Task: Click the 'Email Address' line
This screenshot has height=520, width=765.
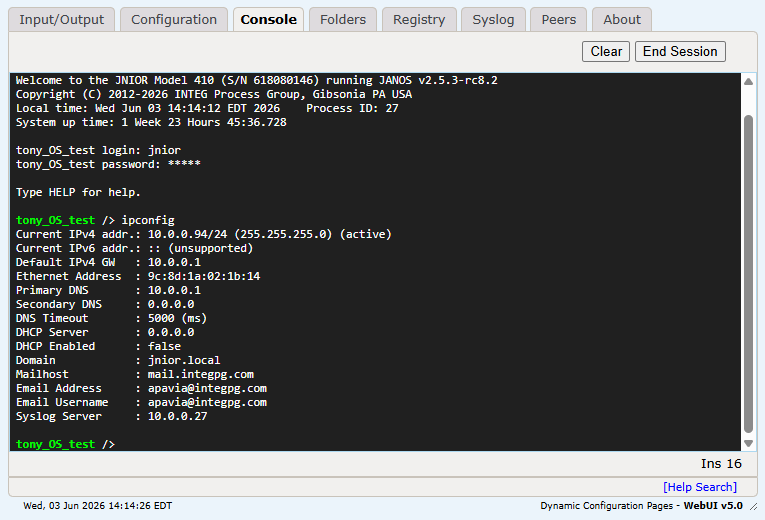Action: click(x=141, y=388)
